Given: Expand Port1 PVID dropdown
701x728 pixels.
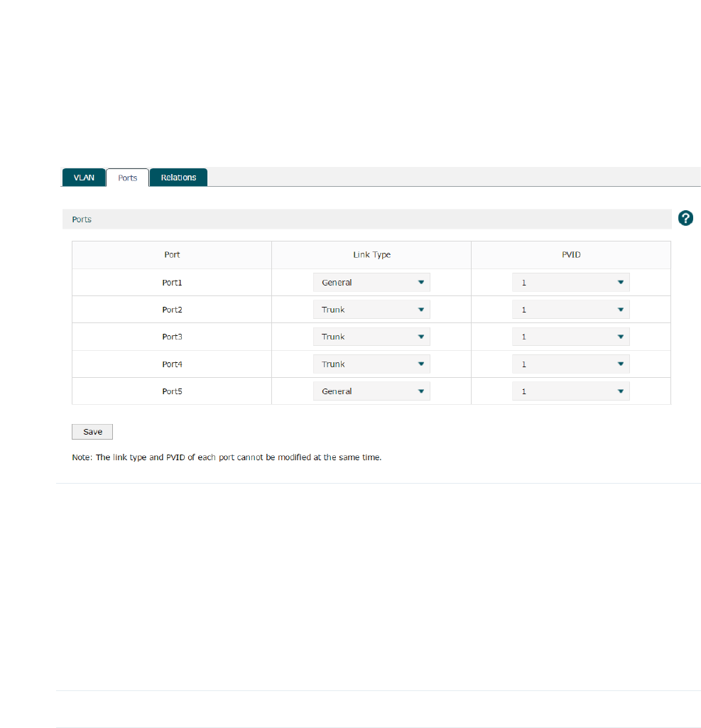Looking at the screenshot, I should coord(570,282).
